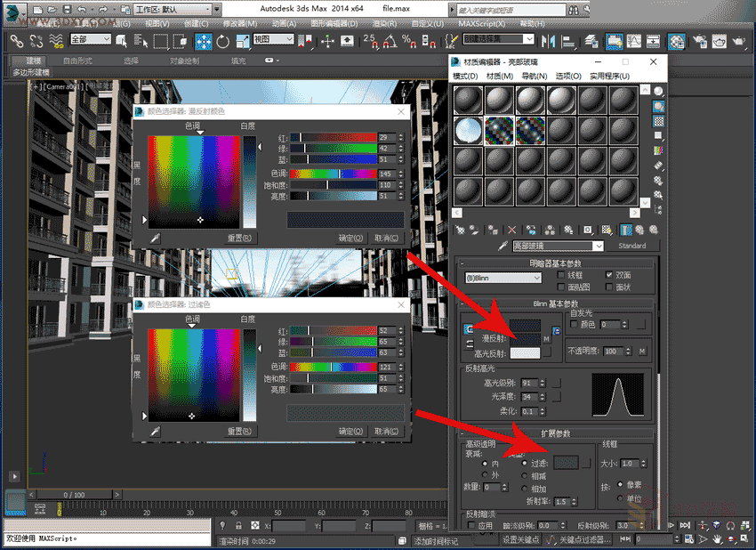This screenshot has width=756, height=550.
Task: Click the 漫反射 diffuse color swatch
Action: (525, 339)
